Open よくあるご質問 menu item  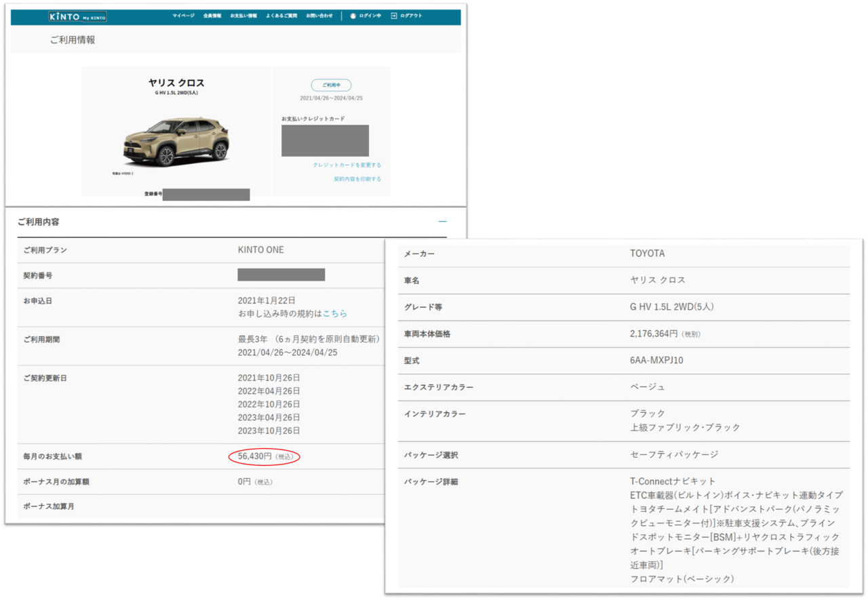point(281,16)
